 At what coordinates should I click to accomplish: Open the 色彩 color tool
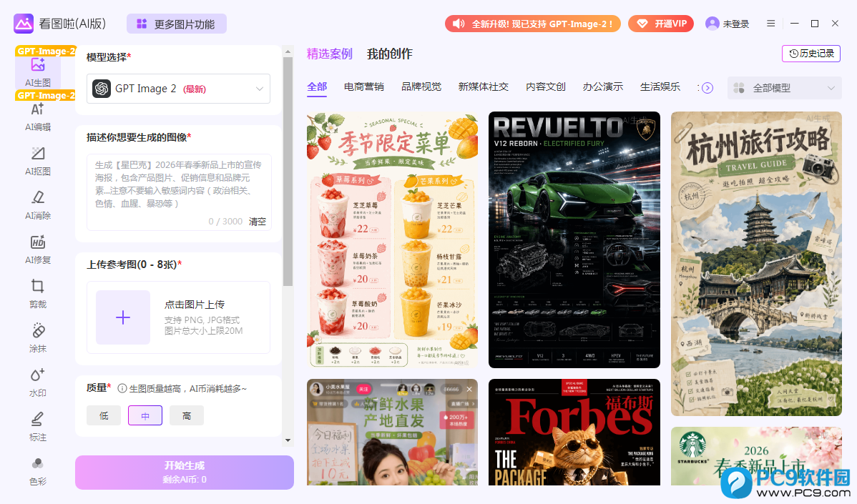coord(38,470)
